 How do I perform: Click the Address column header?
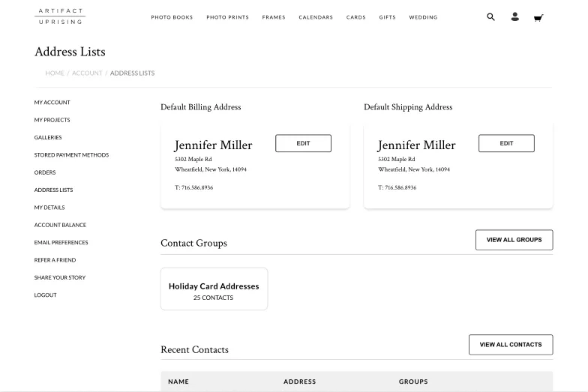tap(300, 382)
